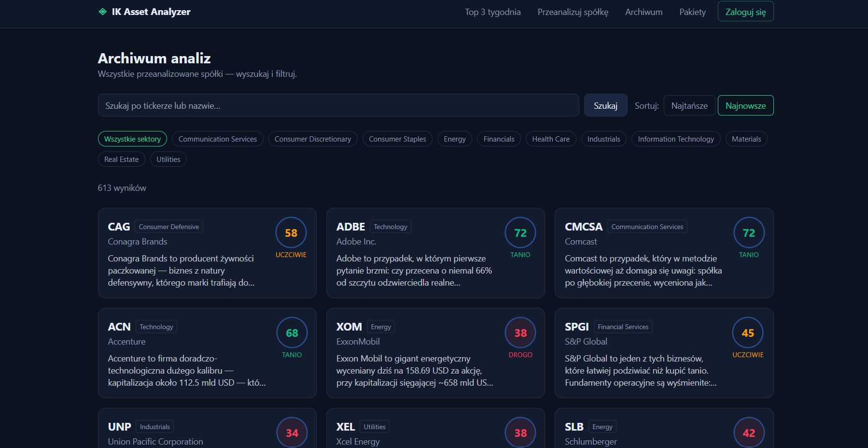Click the UNP score 34 circle
The height and width of the screenshot is (448, 868).
(292, 433)
